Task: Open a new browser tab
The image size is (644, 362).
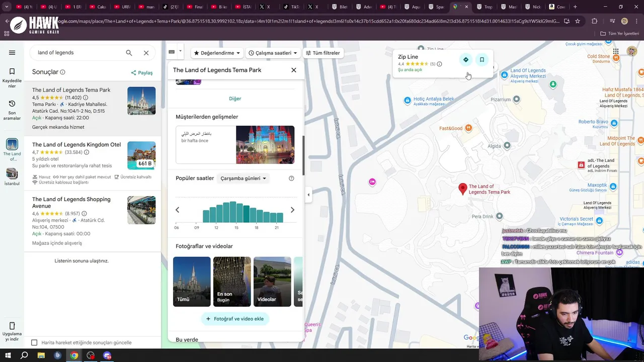Action: pyautogui.click(x=575, y=7)
